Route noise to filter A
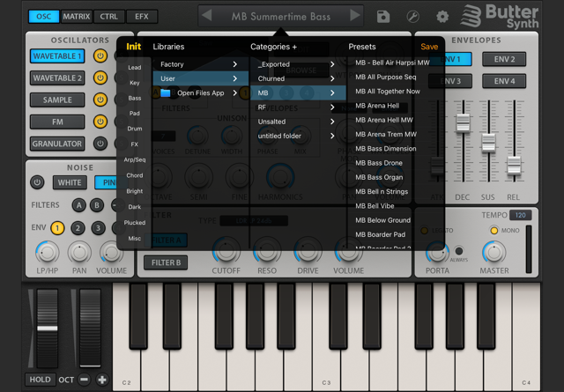 tap(78, 205)
